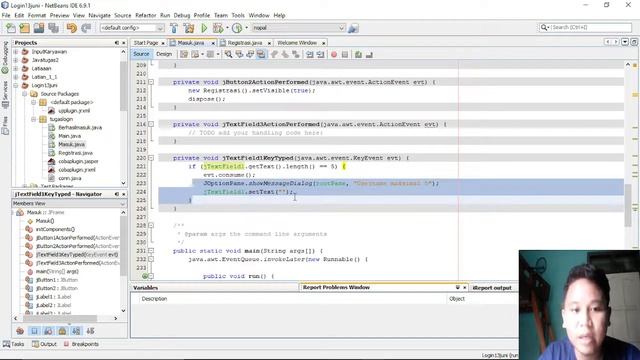Close the Masuk.java tab
640x360 pixels.
pyautogui.click(x=213, y=43)
